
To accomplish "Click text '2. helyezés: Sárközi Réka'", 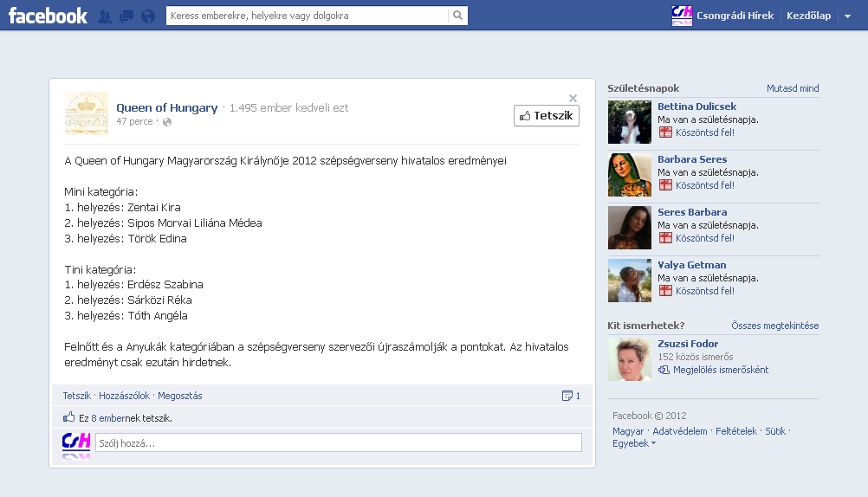I will [x=128, y=300].
